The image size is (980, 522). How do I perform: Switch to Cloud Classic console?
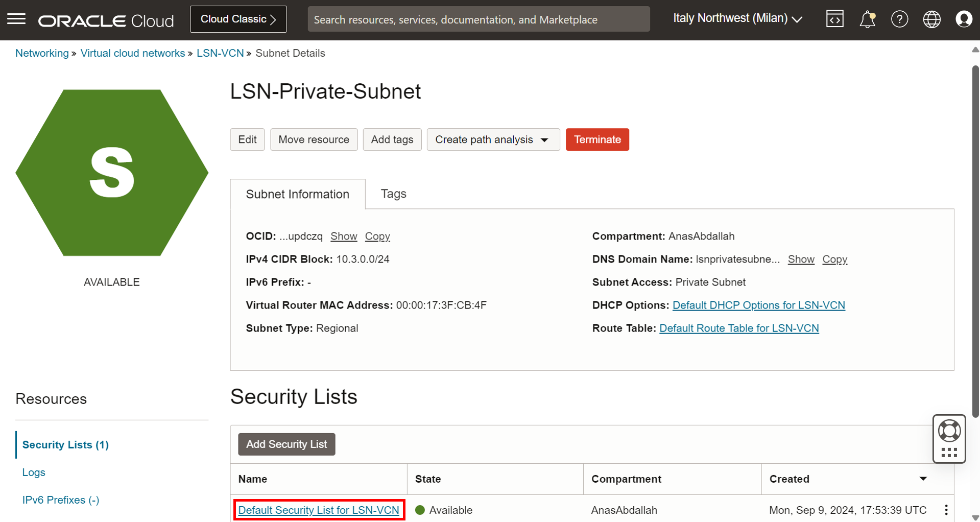pyautogui.click(x=238, y=19)
